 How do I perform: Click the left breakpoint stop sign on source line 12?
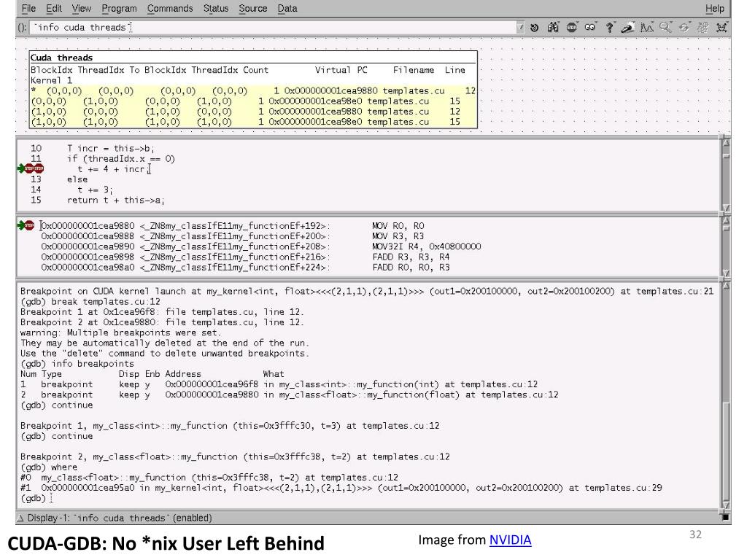point(29,168)
